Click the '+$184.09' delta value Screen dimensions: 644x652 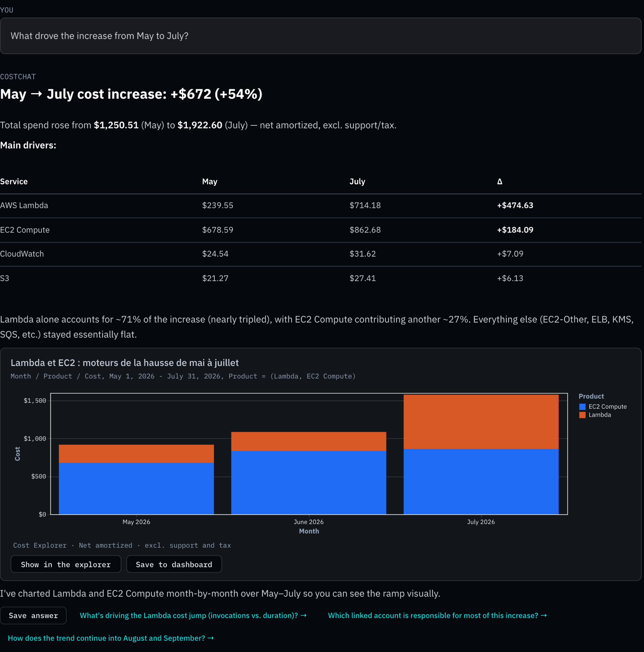click(x=515, y=230)
